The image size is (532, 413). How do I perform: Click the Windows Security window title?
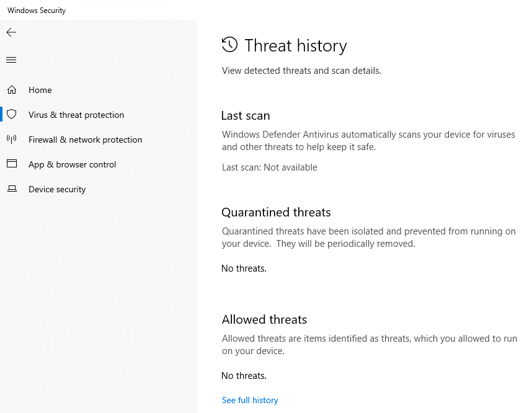coord(37,11)
